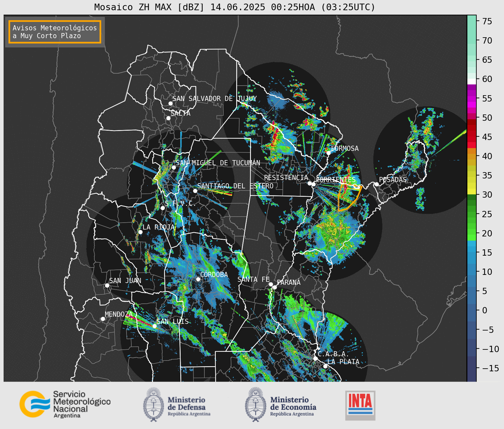Click the POSADAS city label

coord(393,180)
